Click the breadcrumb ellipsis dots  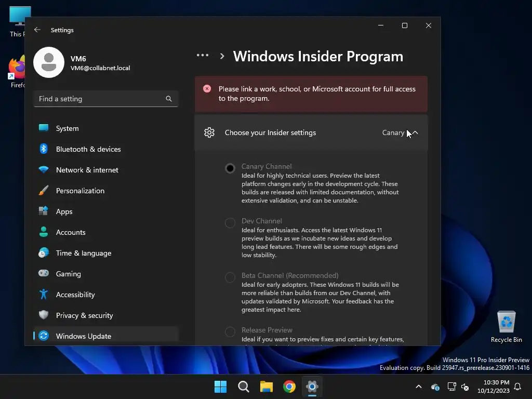click(x=203, y=55)
